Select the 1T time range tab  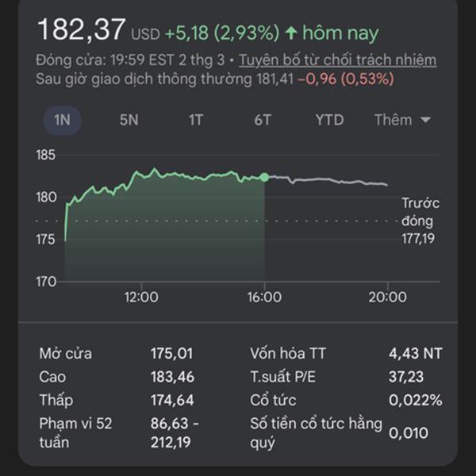click(x=196, y=120)
